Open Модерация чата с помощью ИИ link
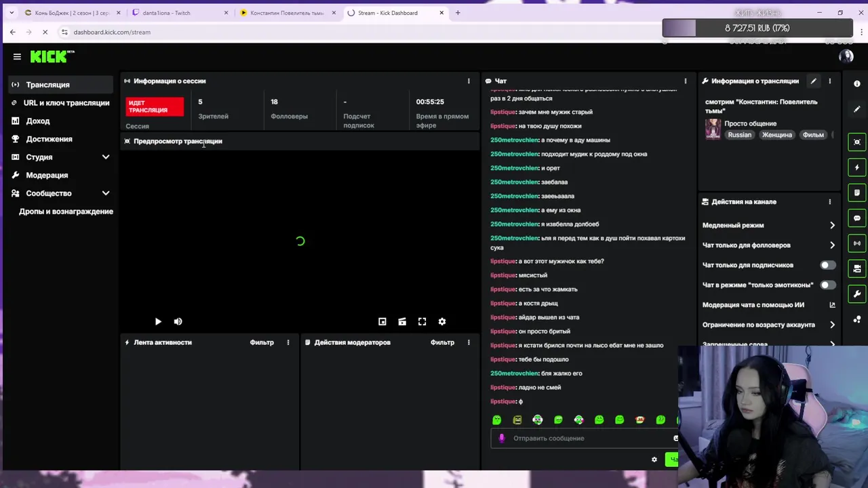 (x=769, y=305)
